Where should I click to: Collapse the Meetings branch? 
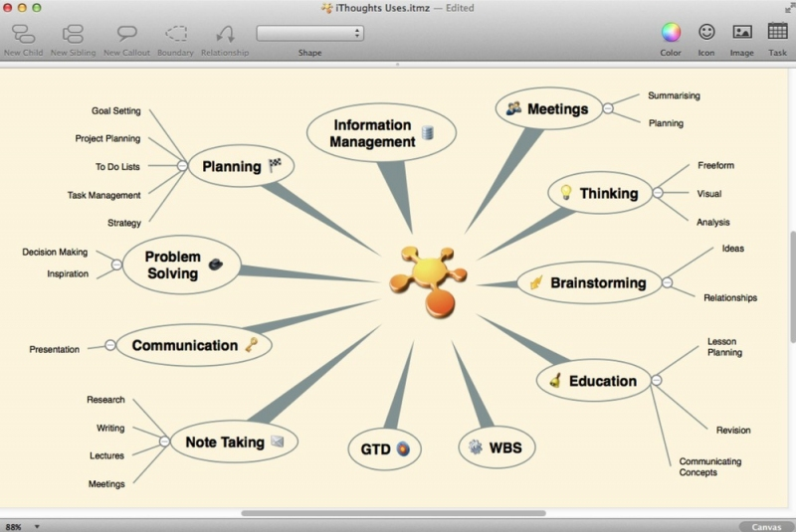(x=608, y=108)
